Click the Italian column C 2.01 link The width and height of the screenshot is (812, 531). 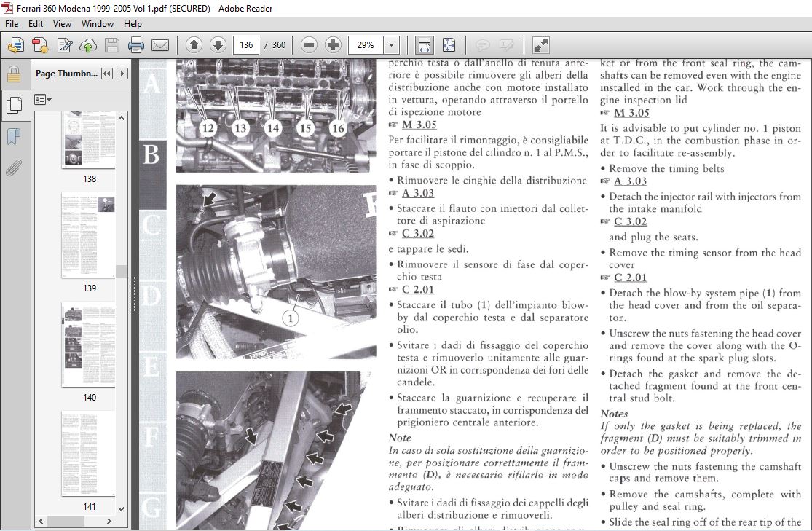417,290
